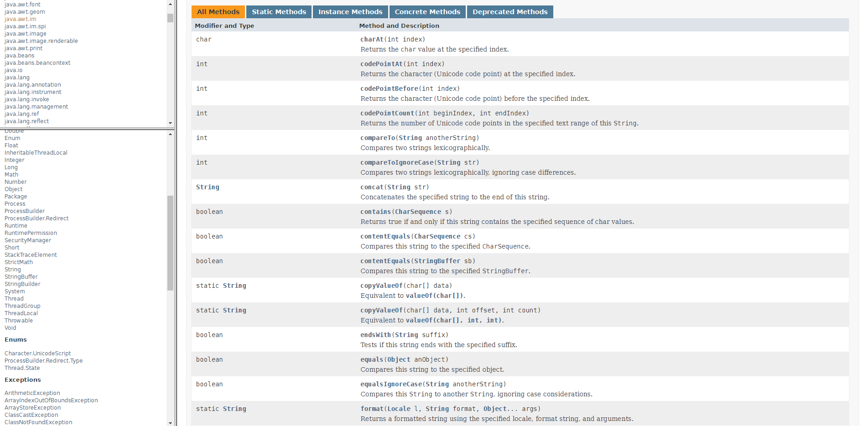Select the java.lang package
The height and width of the screenshot is (426, 868).
click(x=17, y=78)
